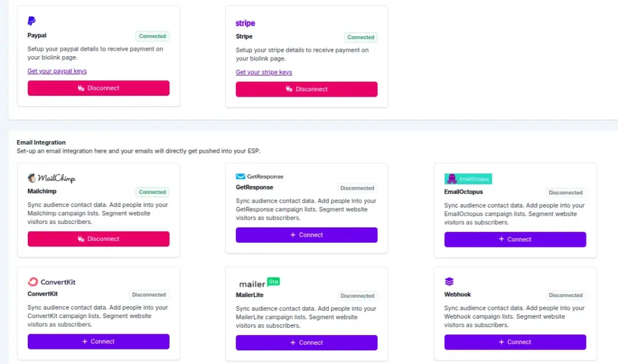618x364 pixels.
Task: Disconnect the Mailchimp email integration
Action: coord(98,239)
